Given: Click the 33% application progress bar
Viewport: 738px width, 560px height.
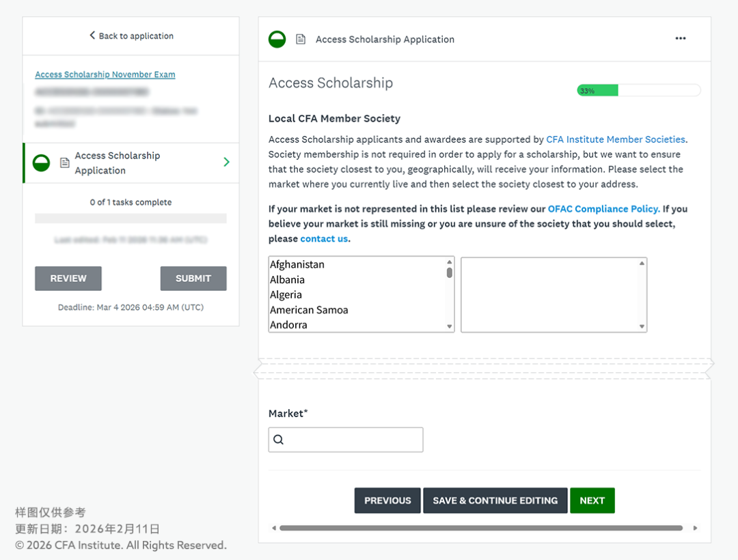Looking at the screenshot, I should 638,90.
